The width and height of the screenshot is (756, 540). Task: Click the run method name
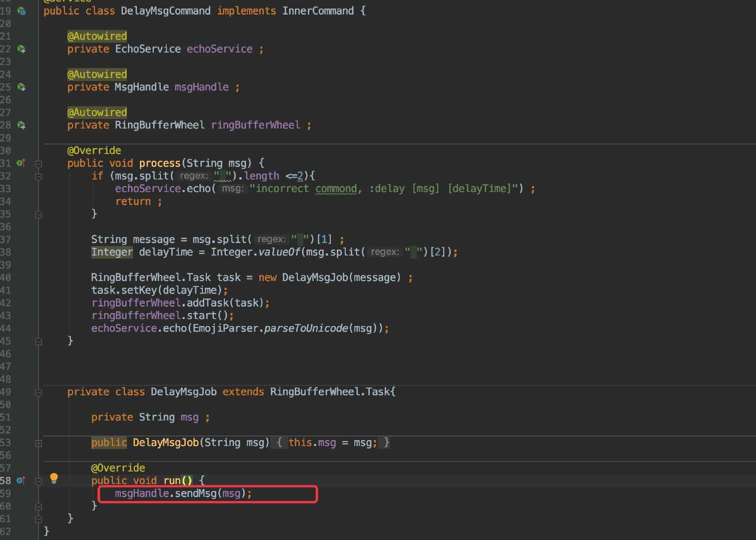tap(172, 480)
